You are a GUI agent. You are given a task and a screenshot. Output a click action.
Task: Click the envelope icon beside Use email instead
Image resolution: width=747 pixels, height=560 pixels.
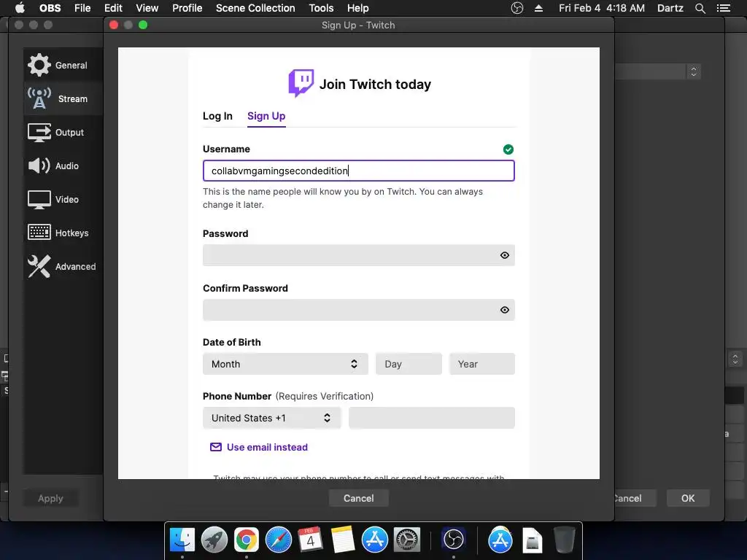coord(216,447)
